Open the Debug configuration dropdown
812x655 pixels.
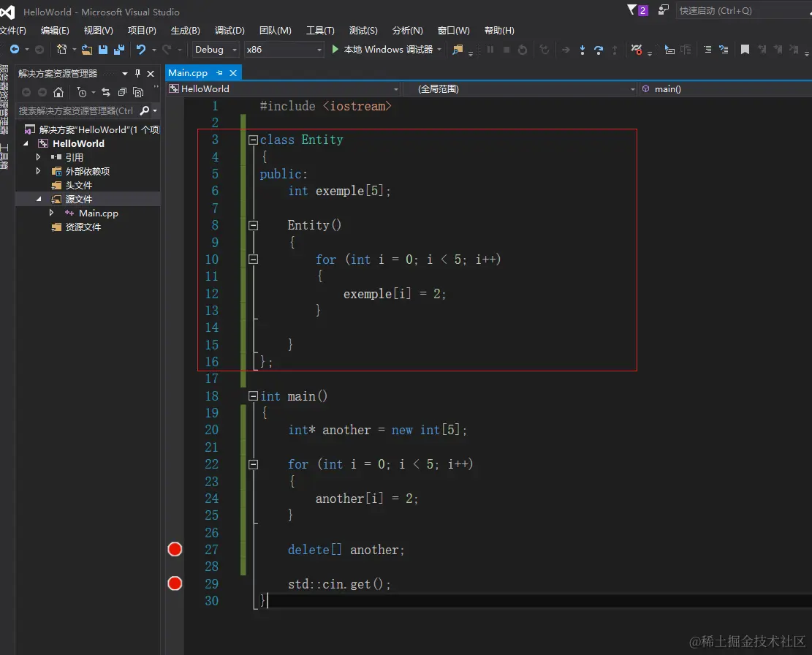click(216, 50)
